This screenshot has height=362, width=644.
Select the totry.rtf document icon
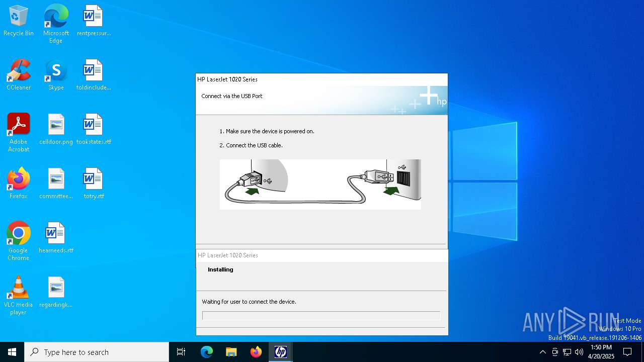[94, 184]
